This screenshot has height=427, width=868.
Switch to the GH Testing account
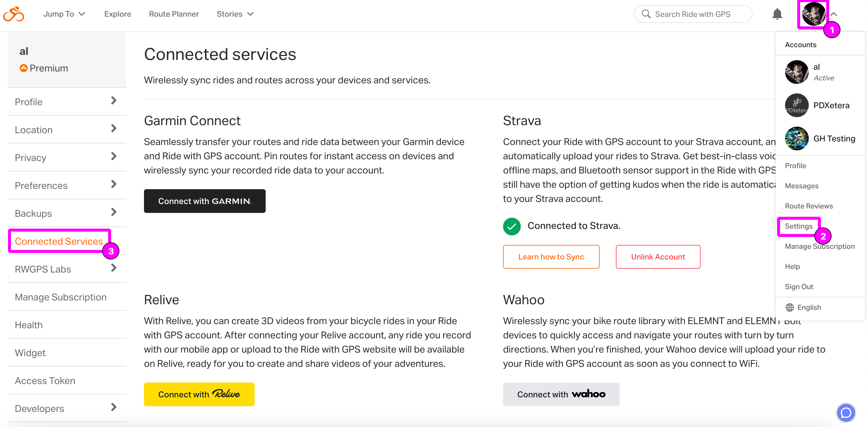point(819,138)
